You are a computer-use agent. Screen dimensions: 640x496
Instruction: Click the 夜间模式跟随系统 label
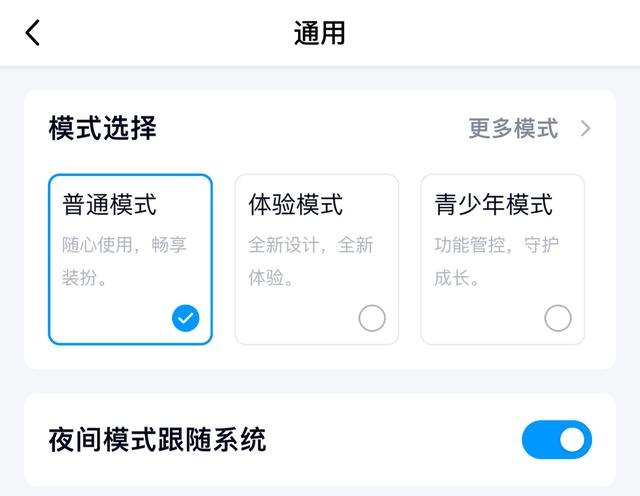[157, 440]
